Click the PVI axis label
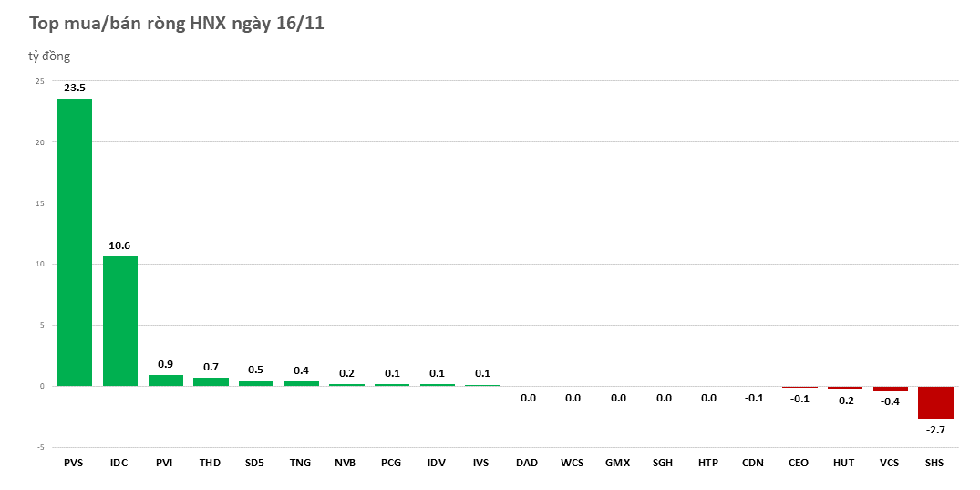The image size is (980, 490). coord(165,463)
